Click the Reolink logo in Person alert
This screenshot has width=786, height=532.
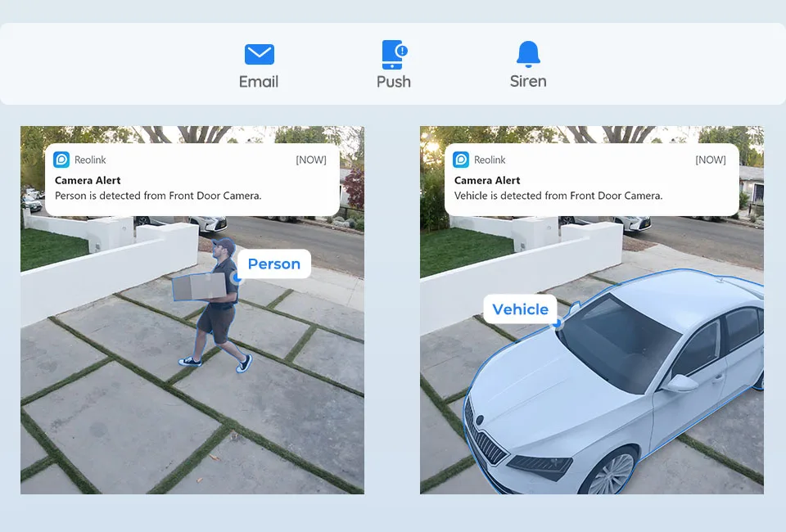(x=61, y=160)
